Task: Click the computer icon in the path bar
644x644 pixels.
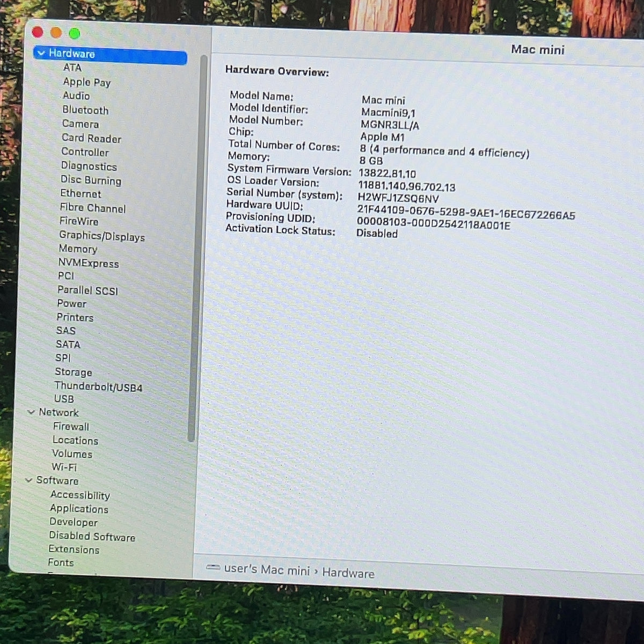Action: 213,568
